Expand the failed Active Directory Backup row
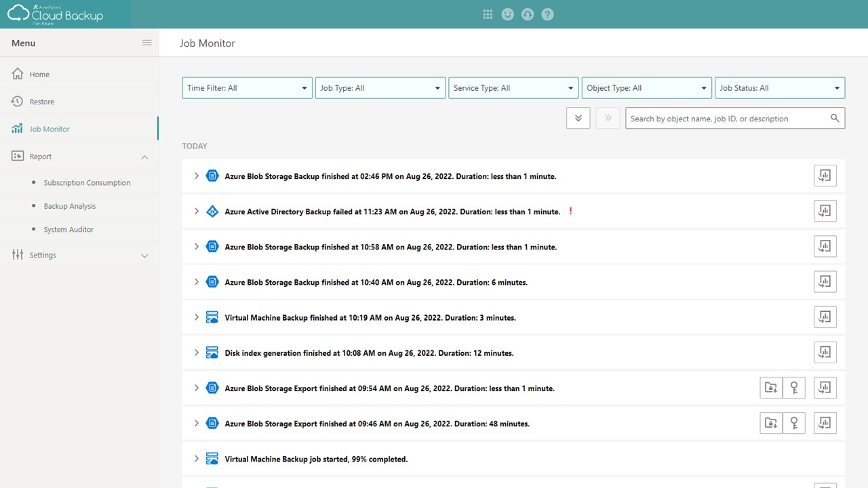This screenshot has height=488, width=868. [x=197, y=211]
